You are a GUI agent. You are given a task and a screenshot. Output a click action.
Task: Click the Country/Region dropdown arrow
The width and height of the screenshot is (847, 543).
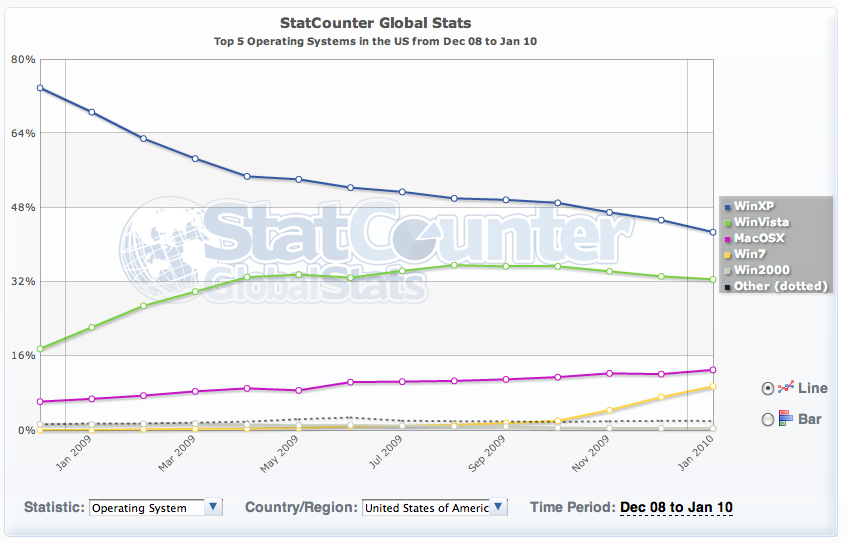499,508
